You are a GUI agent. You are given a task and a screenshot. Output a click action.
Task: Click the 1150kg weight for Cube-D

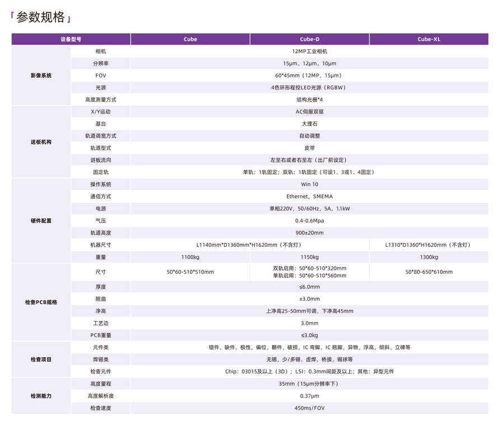pyautogui.click(x=310, y=258)
